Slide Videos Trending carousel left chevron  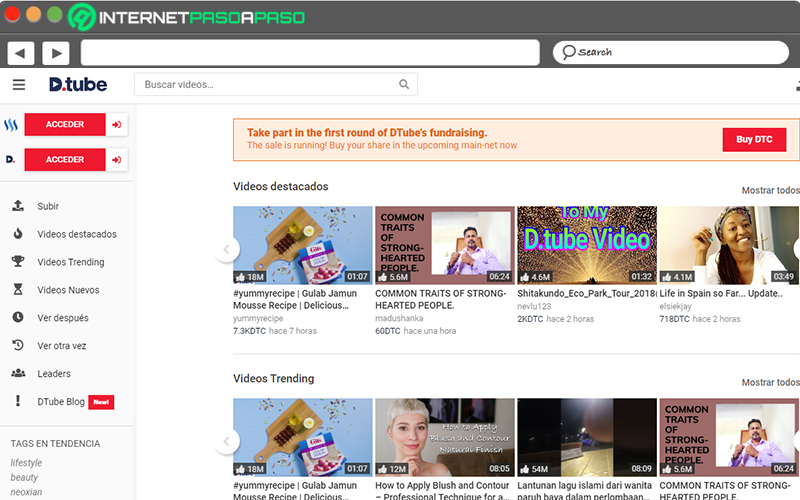coord(227,441)
